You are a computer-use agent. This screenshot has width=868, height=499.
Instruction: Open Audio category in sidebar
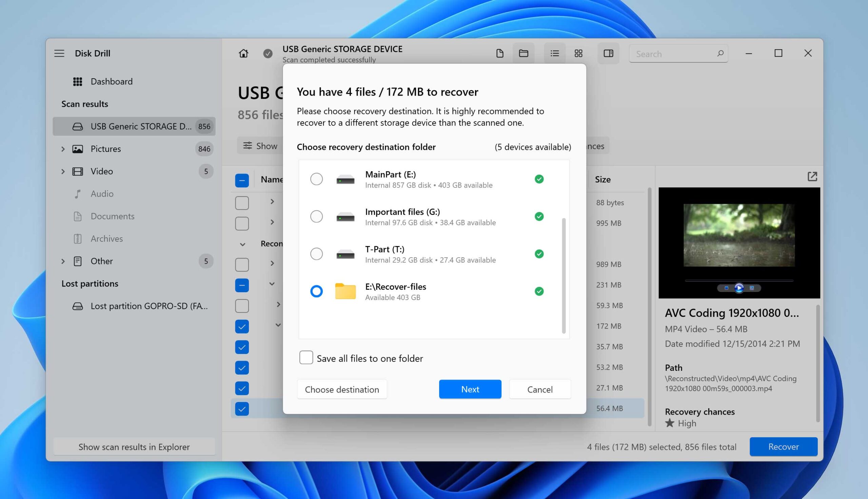click(x=134, y=194)
